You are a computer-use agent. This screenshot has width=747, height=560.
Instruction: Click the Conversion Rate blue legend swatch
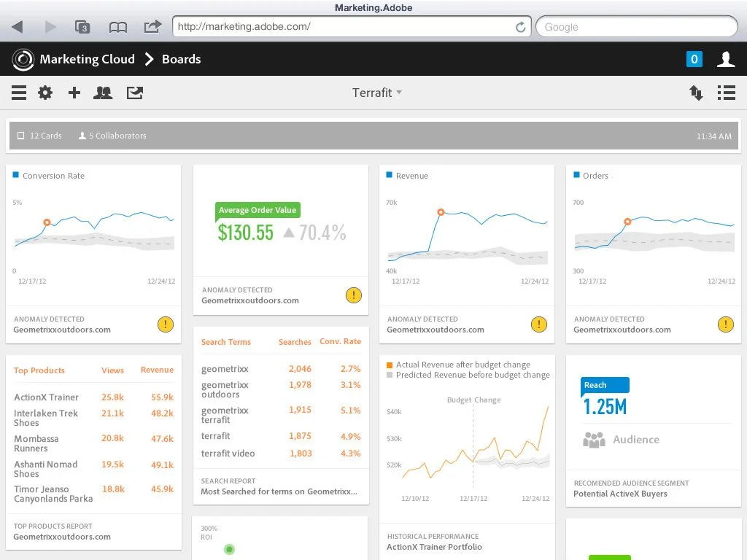point(16,175)
